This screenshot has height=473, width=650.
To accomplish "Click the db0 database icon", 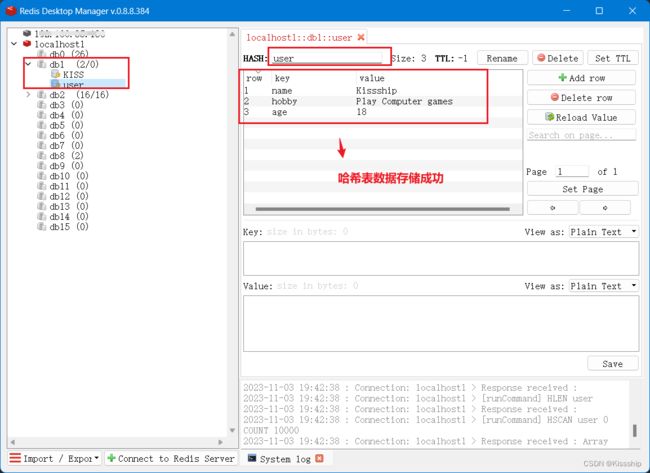I will [x=41, y=54].
